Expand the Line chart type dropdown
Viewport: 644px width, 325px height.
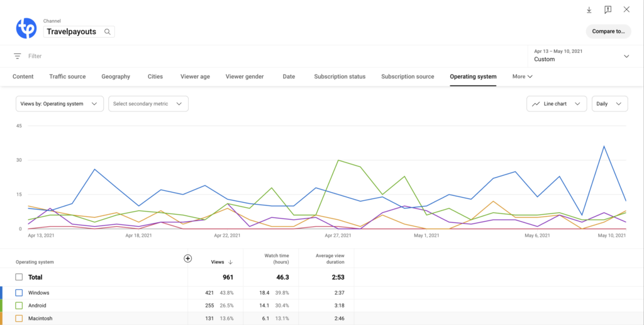[556, 104]
